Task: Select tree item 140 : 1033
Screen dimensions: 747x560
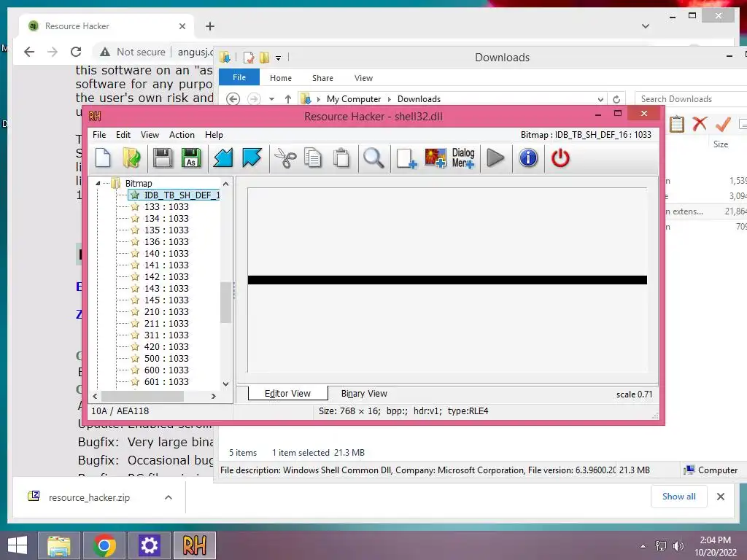Action: 166,253
